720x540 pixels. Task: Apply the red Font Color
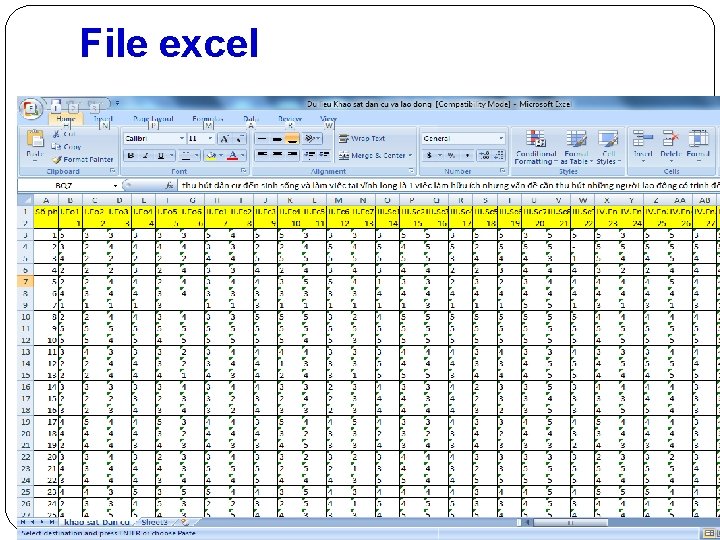point(233,156)
